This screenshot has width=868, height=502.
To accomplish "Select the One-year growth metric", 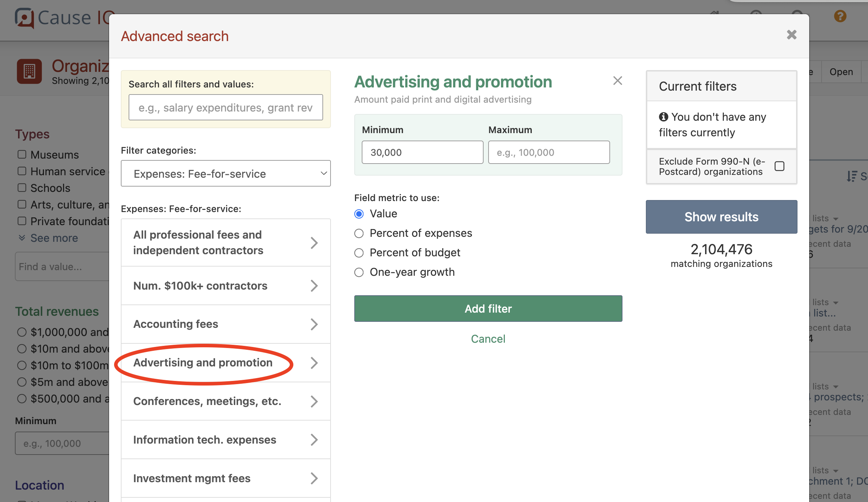I will coord(359,272).
